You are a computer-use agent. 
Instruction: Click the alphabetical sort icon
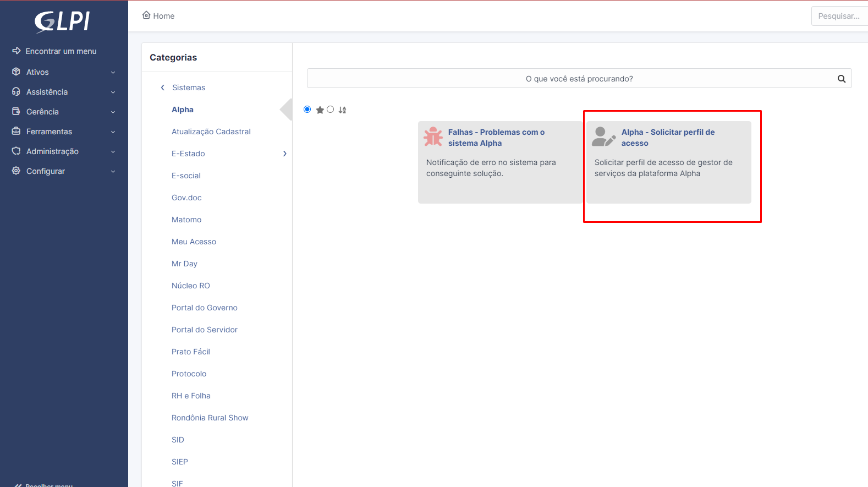(x=342, y=110)
